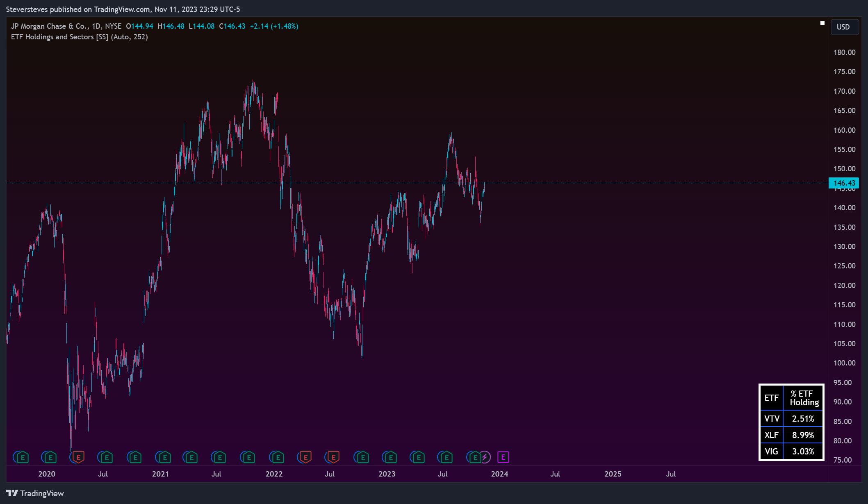Click the earnings marker above 2021 label
The image size is (868, 504).
click(164, 457)
